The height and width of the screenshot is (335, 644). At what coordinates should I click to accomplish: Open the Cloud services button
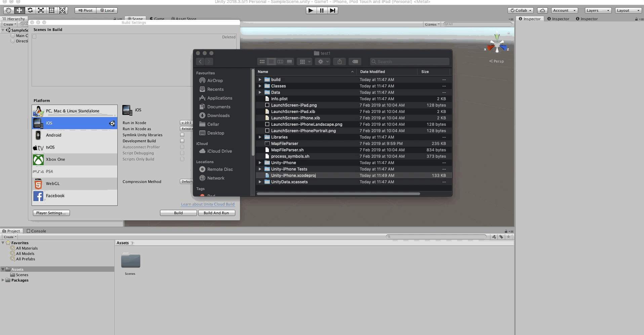[x=542, y=10]
